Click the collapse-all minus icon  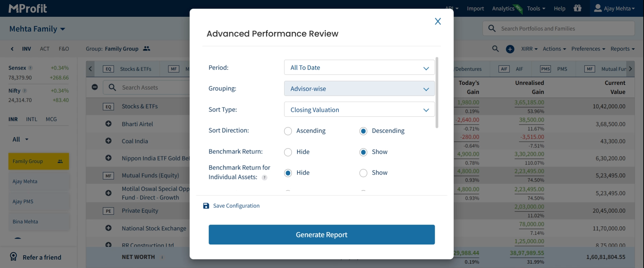point(95,87)
